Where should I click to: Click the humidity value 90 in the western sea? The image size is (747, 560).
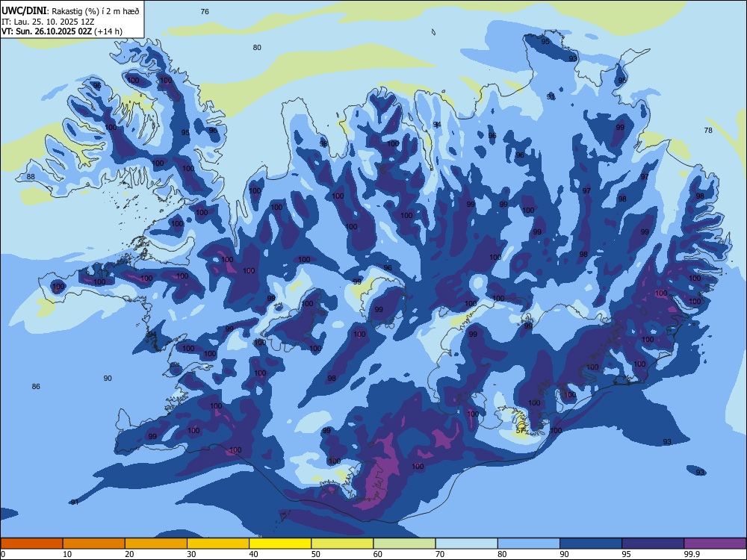pos(108,378)
